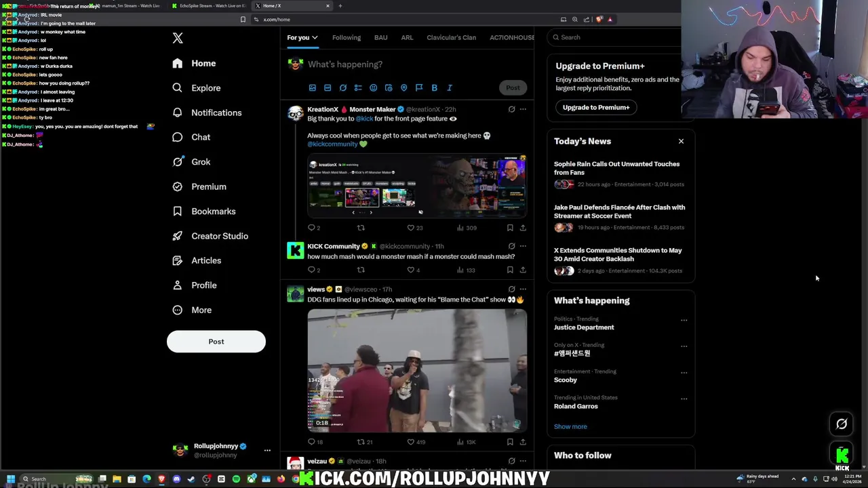Click Grok icon on KreationX post
This screenshot has width=868, height=488.
(511, 109)
